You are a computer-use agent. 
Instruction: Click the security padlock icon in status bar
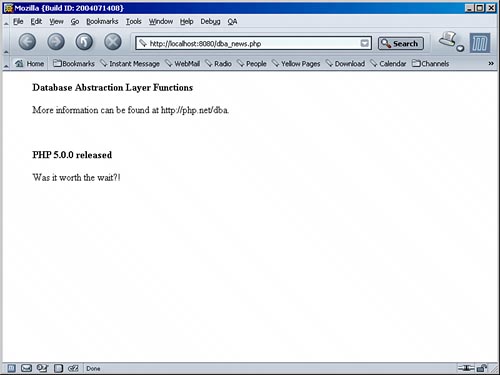pyautogui.click(x=482, y=368)
